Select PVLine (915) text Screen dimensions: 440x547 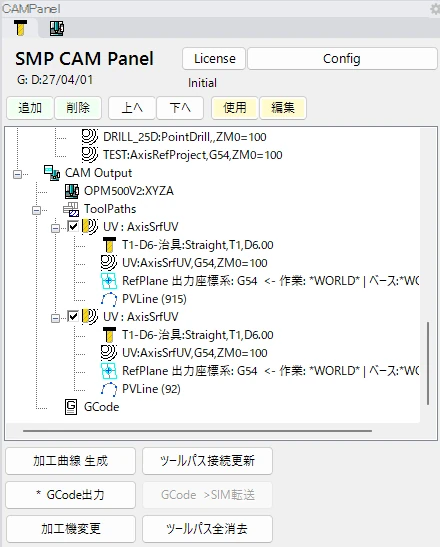tap(154, 299)
